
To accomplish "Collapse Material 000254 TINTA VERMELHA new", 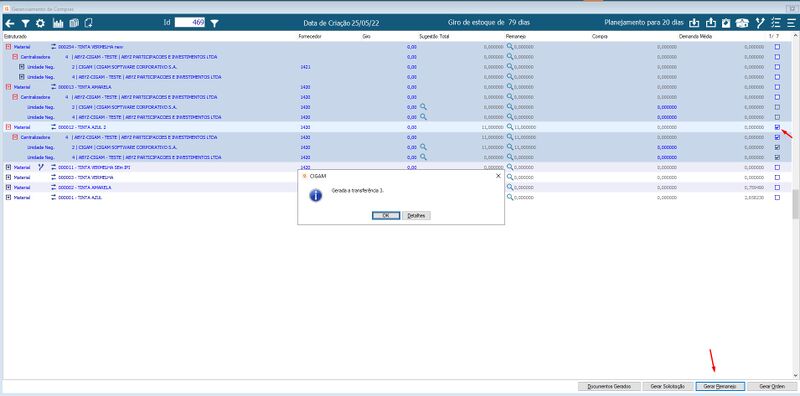I will pyautogui.click(x=8, y=46).
